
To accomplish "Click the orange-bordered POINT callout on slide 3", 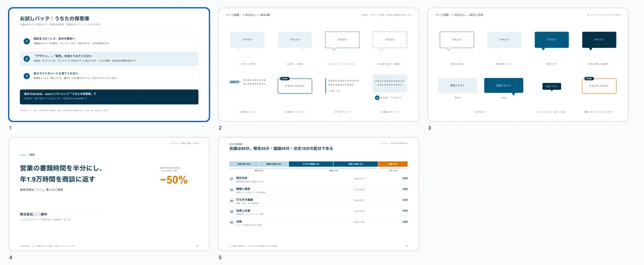I will [599, 85].
